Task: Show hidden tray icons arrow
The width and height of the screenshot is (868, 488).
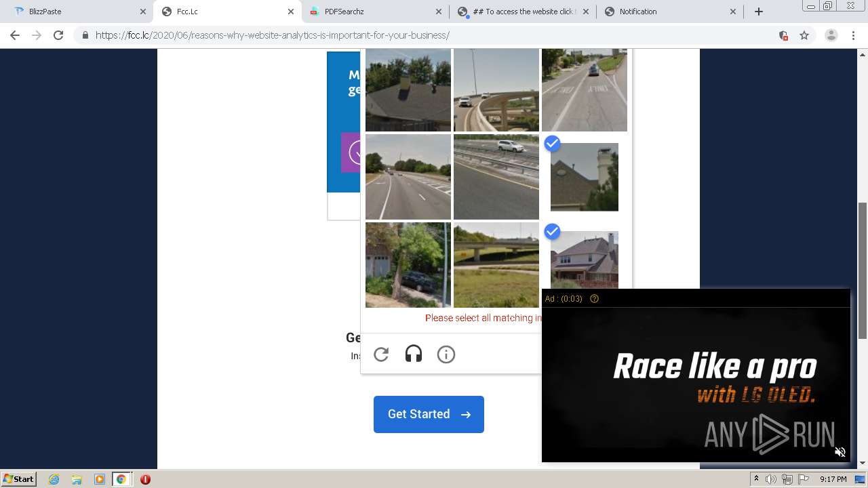Action: 756,479
